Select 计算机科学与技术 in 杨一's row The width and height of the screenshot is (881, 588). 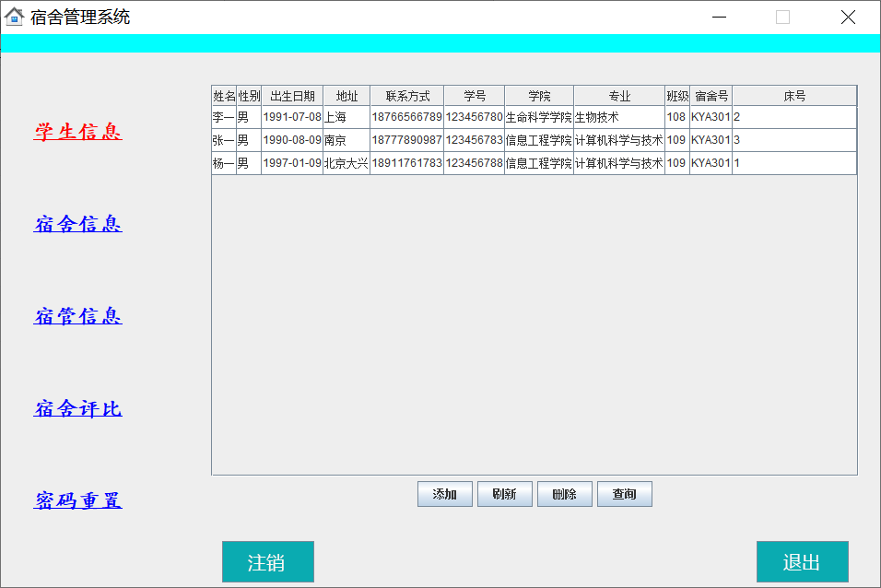pyautogui.click(x=619, y=163)
